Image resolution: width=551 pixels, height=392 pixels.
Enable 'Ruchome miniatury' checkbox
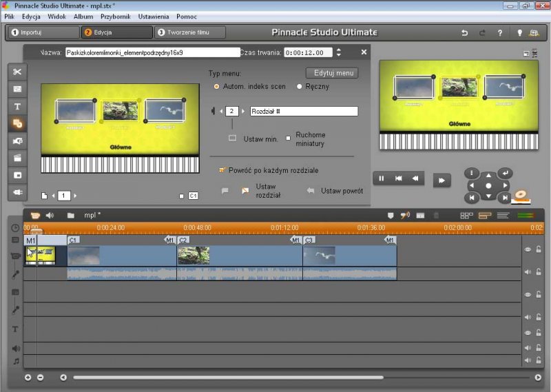coord(288,138)
